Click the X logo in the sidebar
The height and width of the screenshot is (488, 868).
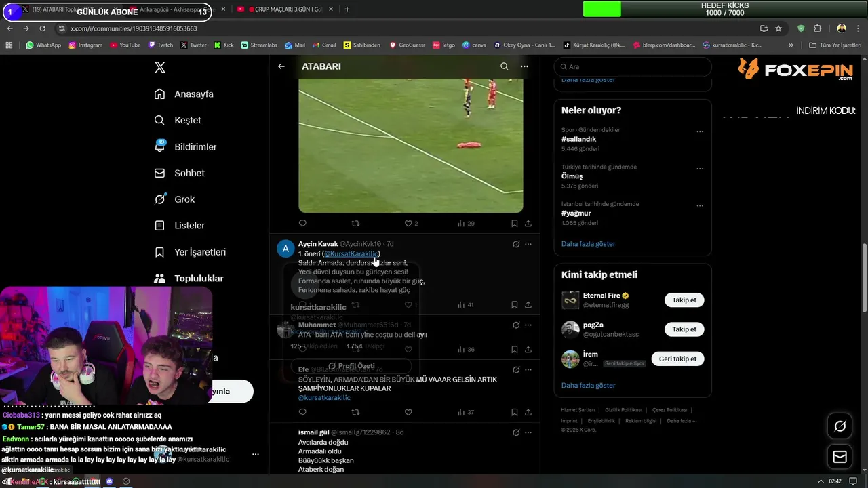coord(159,67)
